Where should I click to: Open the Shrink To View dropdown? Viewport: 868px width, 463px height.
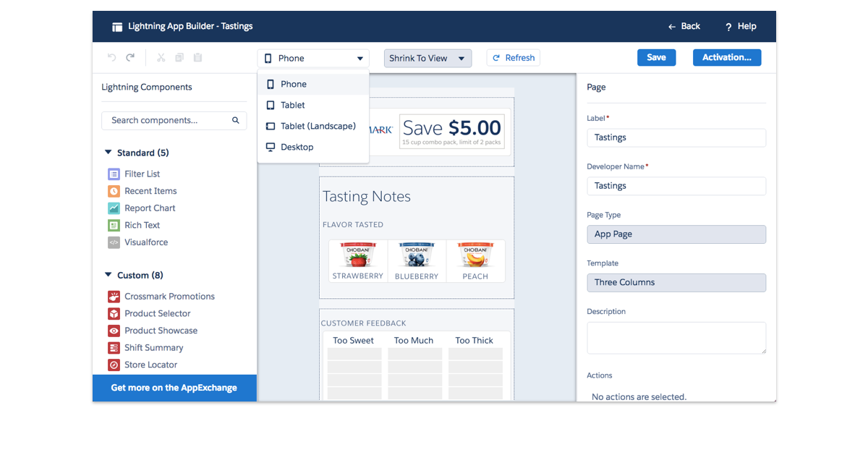point(427,59)
